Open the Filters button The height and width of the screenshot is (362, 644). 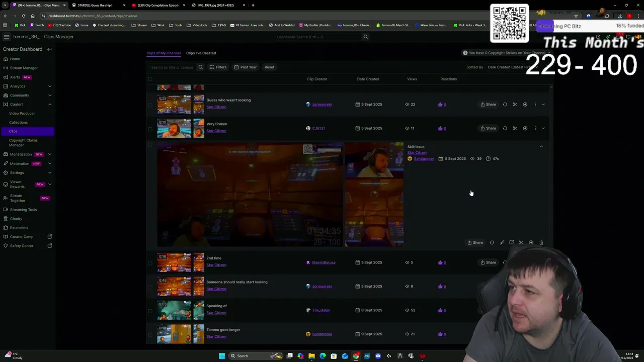[x=218, y=67]
